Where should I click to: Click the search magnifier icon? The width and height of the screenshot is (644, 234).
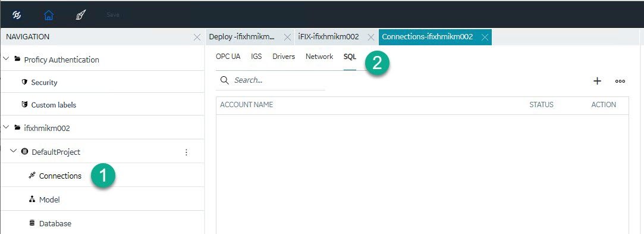(225, 80)
